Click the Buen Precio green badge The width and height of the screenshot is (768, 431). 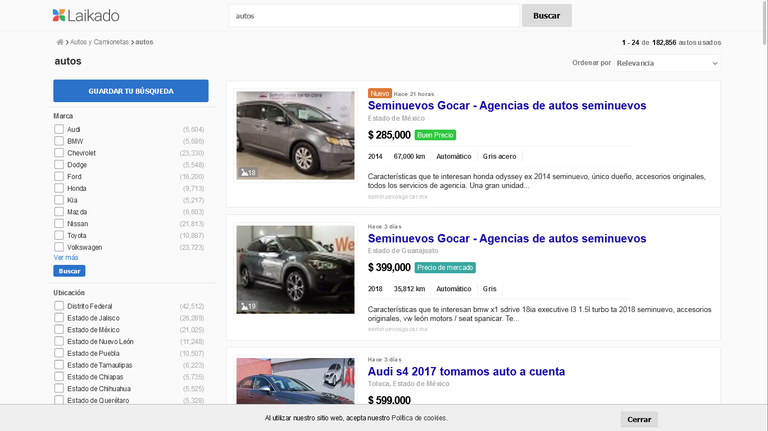[435, 135]
